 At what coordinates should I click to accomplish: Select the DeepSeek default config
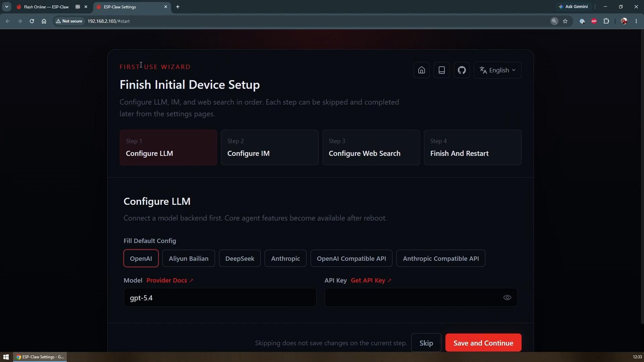(240, 258)
